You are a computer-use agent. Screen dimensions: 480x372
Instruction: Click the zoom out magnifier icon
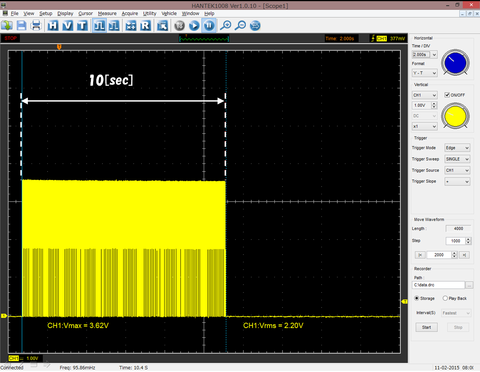tap(240, 25)
